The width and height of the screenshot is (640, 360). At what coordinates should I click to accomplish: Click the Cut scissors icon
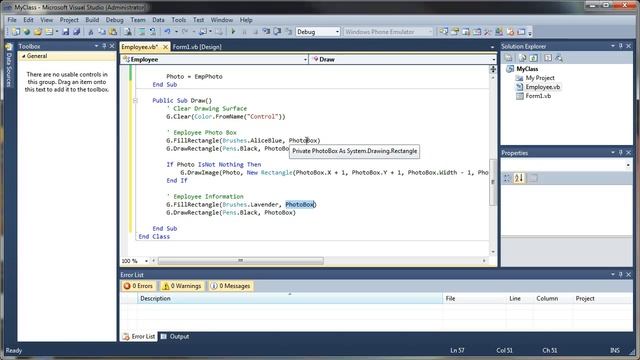pyautogui.click(x=91, y=32)
